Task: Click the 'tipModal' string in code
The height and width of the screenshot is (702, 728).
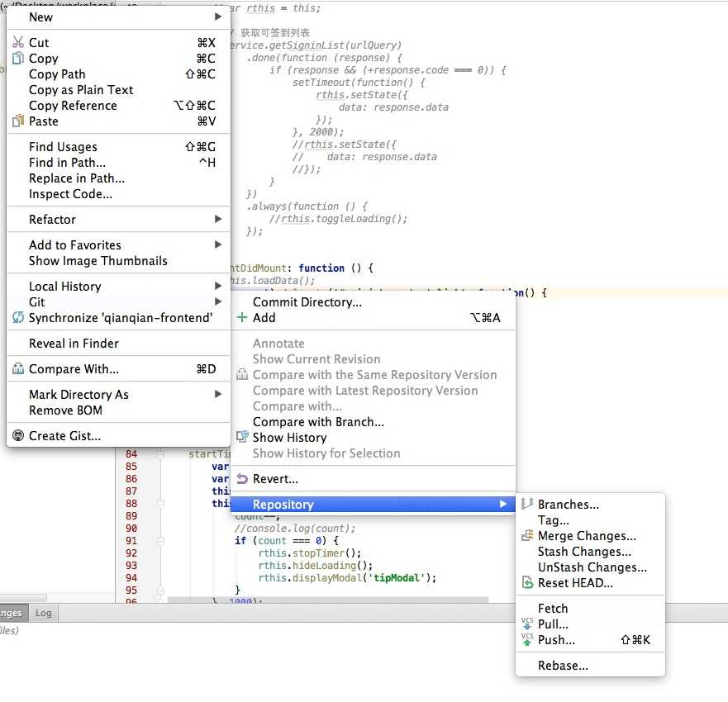Action: tap(396, 578)
